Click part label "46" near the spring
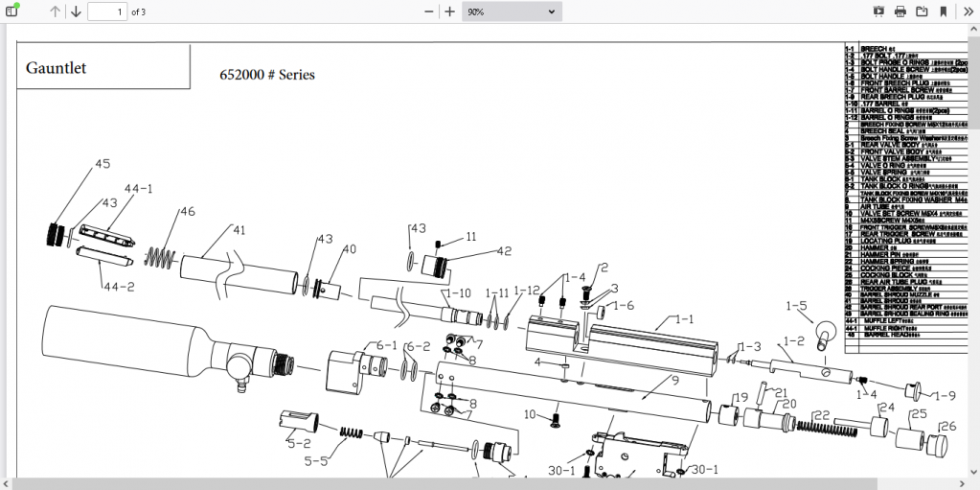Viewport: 980px width, 490px height. tap(188, 212)
